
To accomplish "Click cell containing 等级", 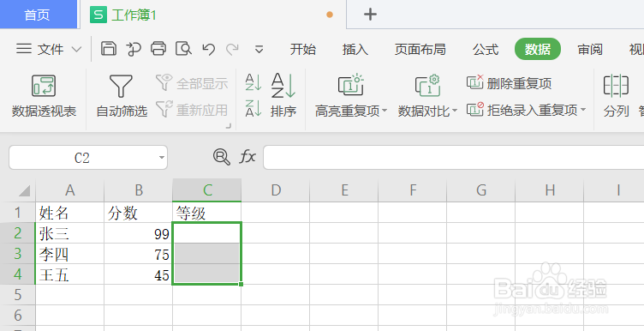I will 207,213.
